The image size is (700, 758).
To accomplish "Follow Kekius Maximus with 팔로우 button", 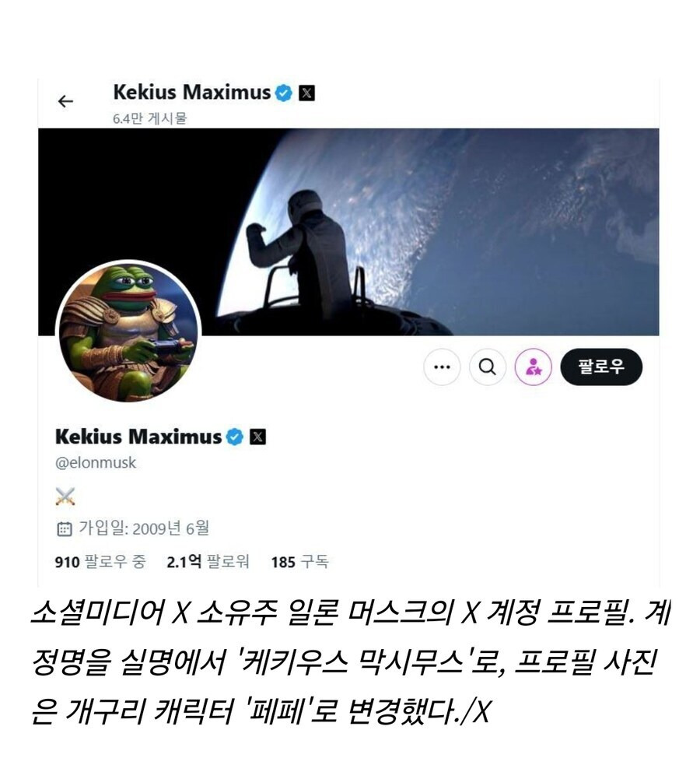I will tap(601, 367).
